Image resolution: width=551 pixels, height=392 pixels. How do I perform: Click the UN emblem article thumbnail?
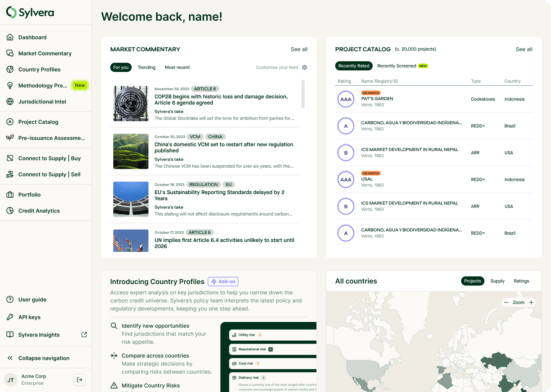[131, 103]
